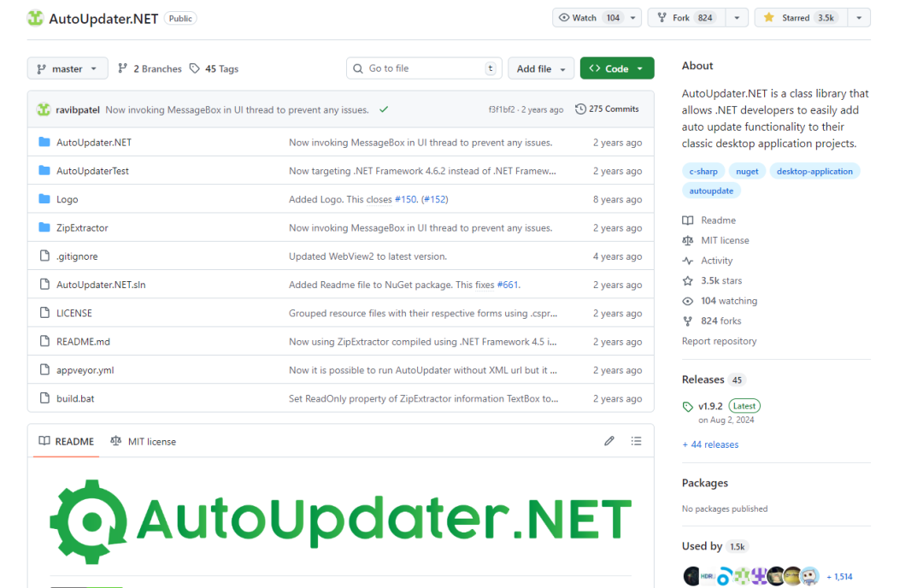Open the LICENSE file
The image size is (923, 588).
tap(74, 313)
